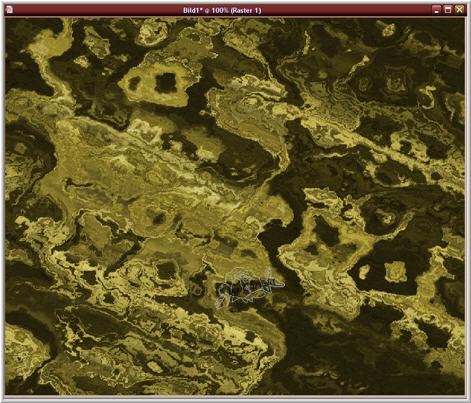Click the small light oval left of the light square

pyautogui.click(x=364, y=271)
